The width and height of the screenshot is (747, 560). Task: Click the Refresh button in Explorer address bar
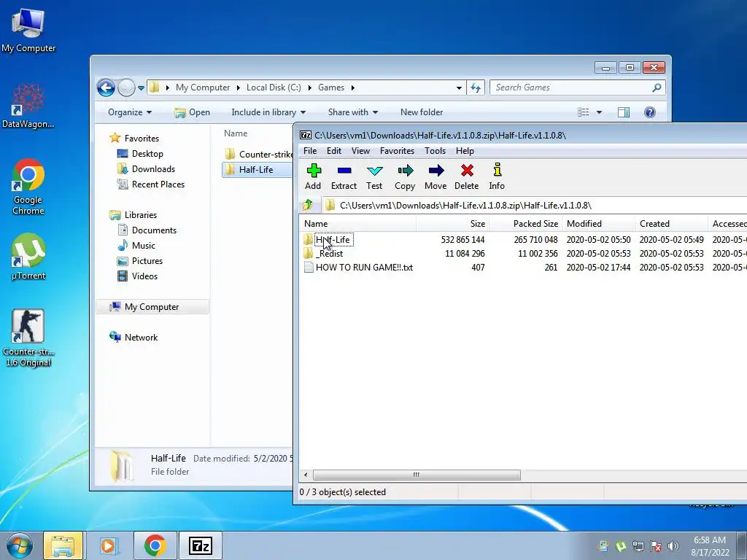click(476, 87)
